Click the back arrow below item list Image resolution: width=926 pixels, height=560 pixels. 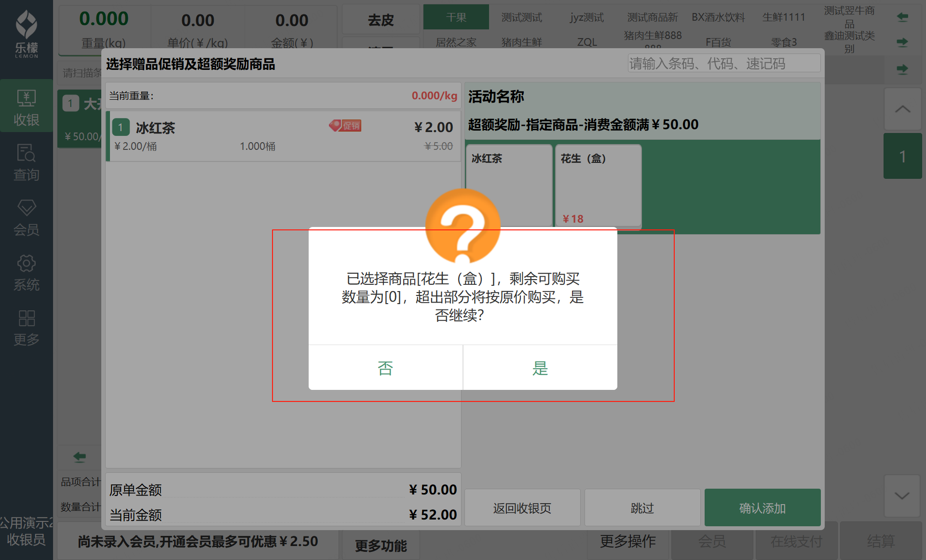point(80,456)
